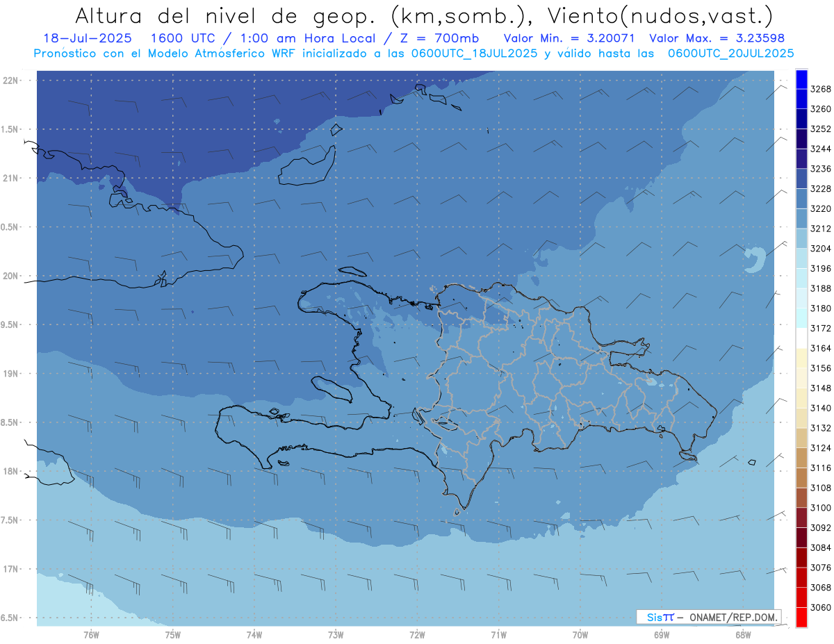Screen dimensions: 834x644
Task: Click the 'Z = 700mb' level label
Action: [437, 38]
